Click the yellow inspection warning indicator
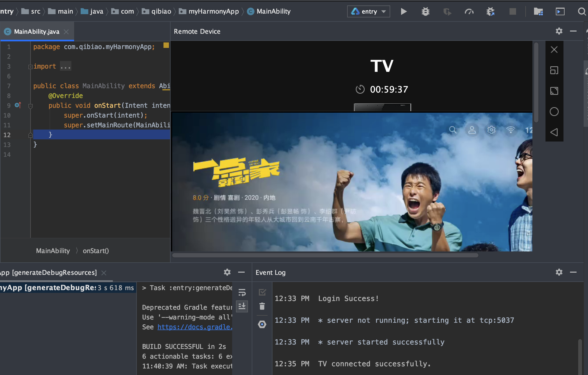This screenshot has width=588, height=375. (x=166, y=45)
